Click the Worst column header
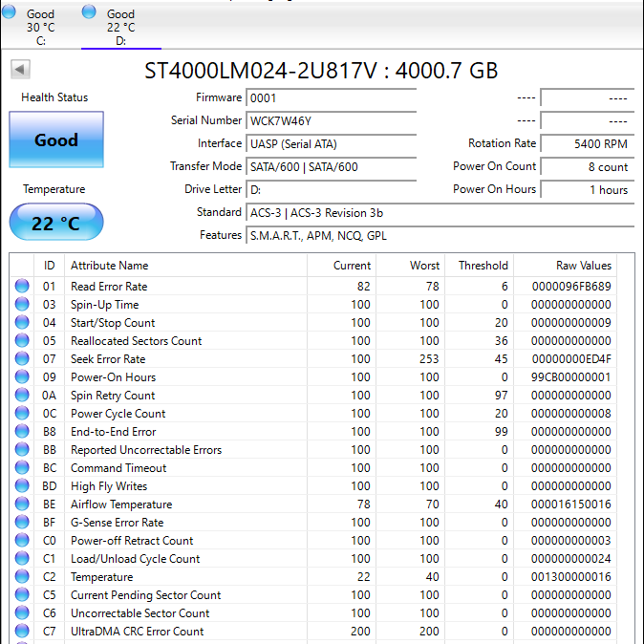 (x=410, y=266)
